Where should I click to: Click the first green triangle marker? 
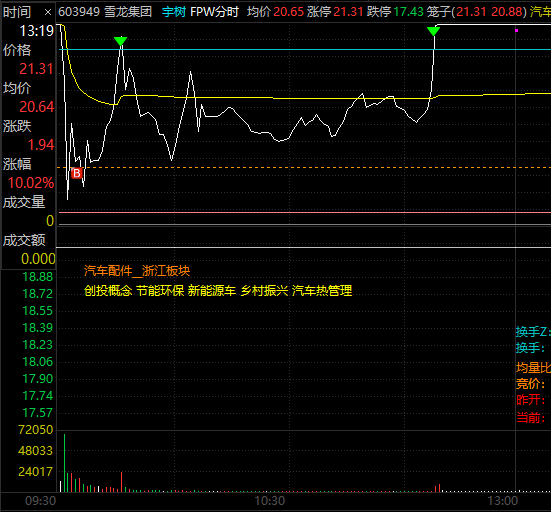tap(121, 41)
